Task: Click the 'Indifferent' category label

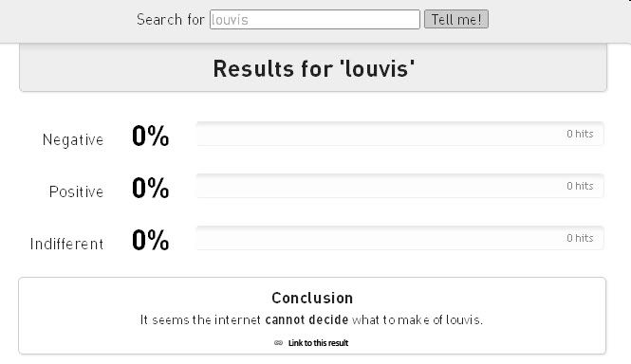Action: point(66,245)
